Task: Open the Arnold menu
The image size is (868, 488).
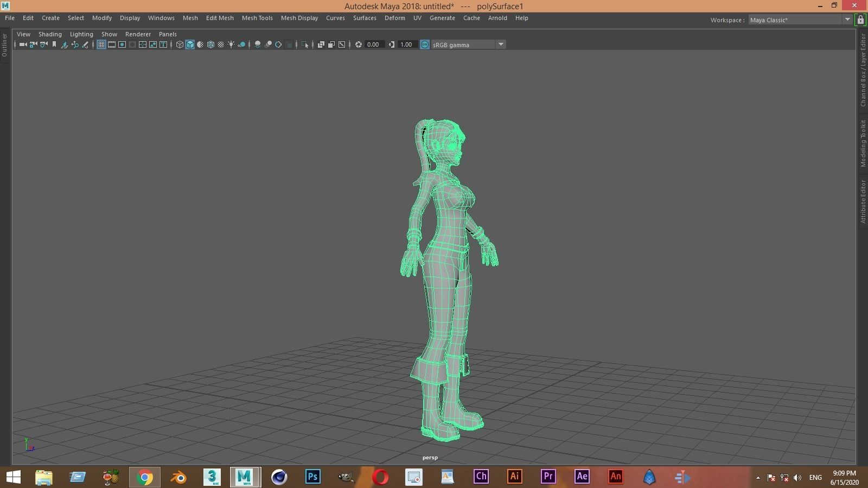Action: [x=497, y=18]
